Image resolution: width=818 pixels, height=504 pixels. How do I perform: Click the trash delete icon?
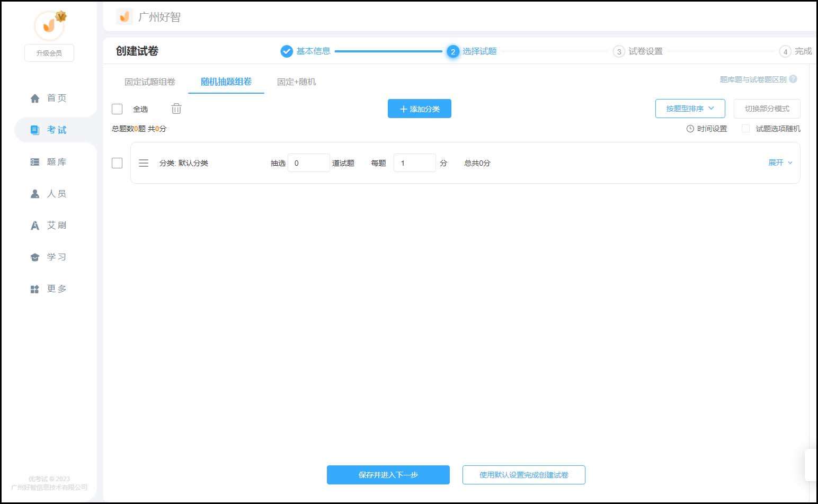pyautogui.click(x=176, y=109)
